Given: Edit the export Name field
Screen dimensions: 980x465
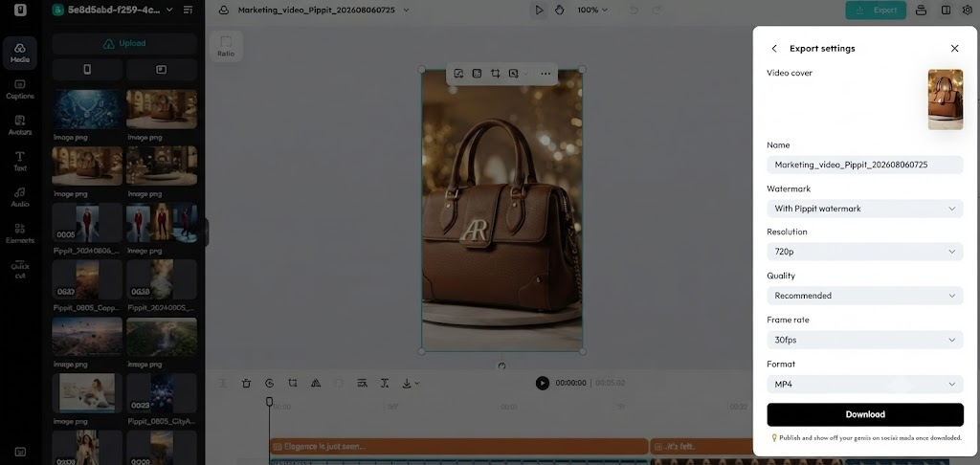Looking at the screenshot, I should point(865,165).
